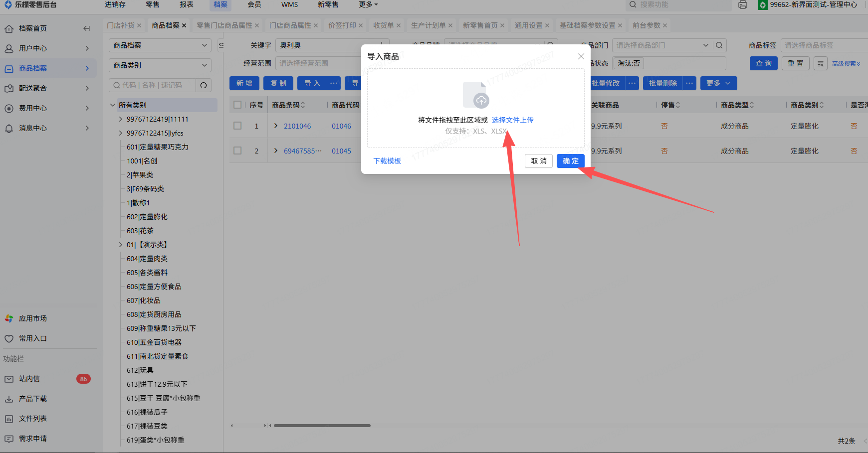
Task: Switch to the 基础档案参数设置 tab
Action: (x=588, y=25)
